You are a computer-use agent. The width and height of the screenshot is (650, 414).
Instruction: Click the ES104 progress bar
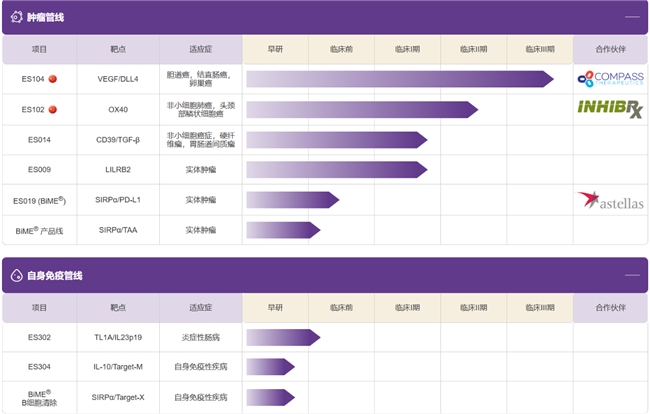coord(399,79)
